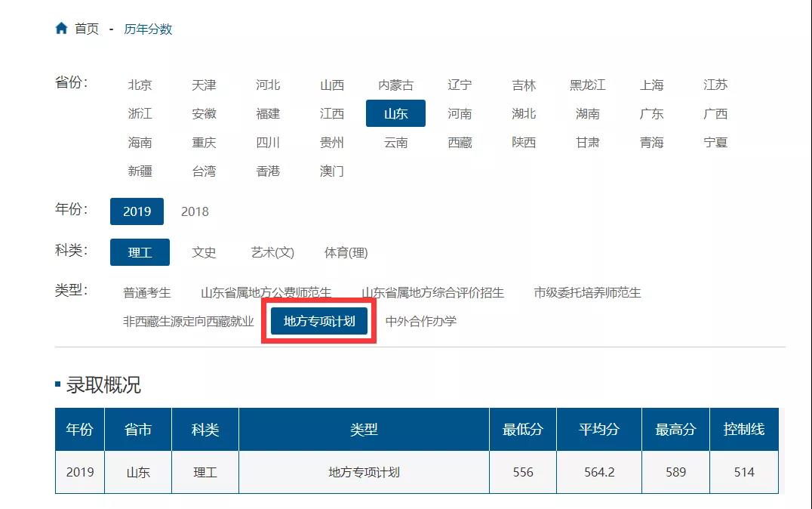The height and width of the screenshot is (509, 812).
Task: Pick 重庆 in province list
Action: [x=204, y=143]
